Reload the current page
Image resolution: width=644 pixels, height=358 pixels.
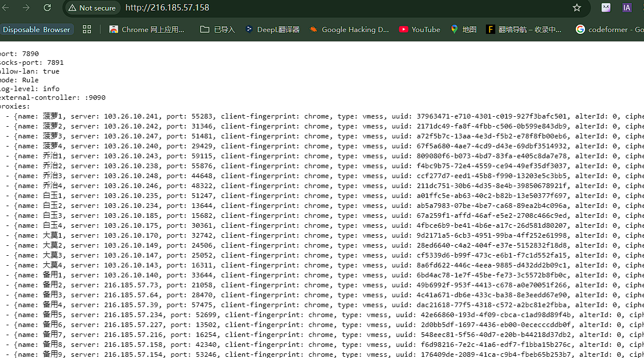tap(47, 8)
